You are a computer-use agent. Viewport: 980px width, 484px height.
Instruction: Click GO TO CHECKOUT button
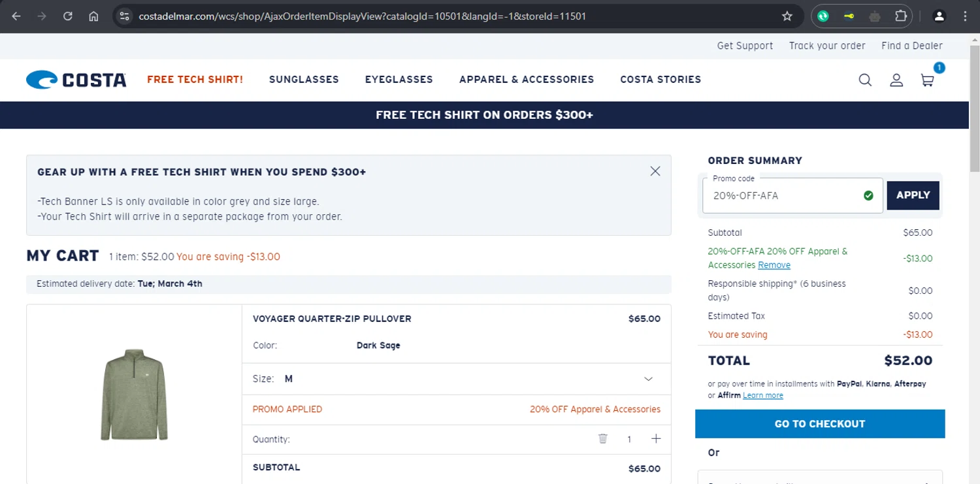click(x=820, y=424)
